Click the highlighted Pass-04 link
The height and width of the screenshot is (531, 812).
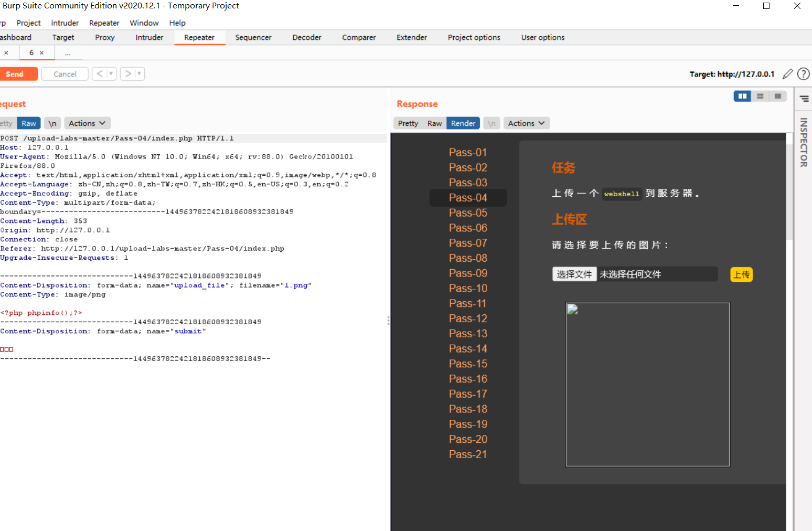[x=468, y=198]
